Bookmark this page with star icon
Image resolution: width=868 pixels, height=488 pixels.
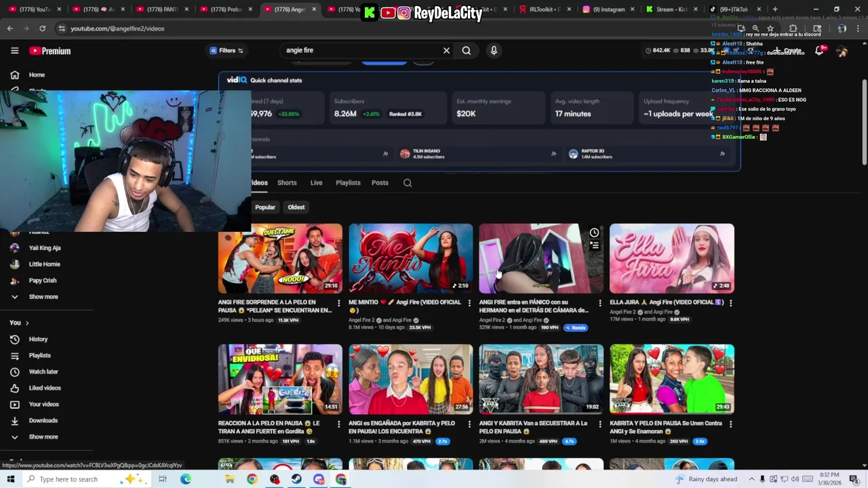point(770,28)
